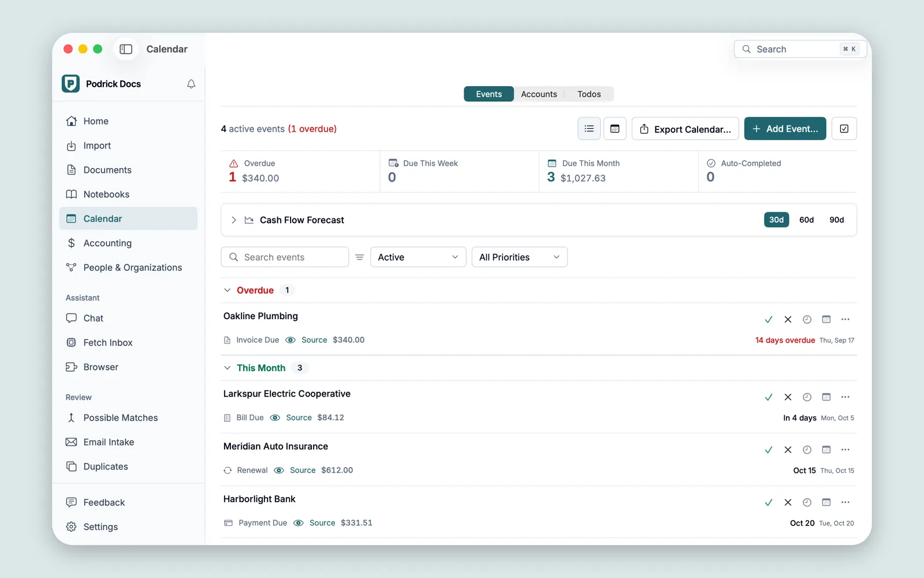Switch to calendar grid view icon
Viewport: 924px width, 578px height.
(615, 129)
